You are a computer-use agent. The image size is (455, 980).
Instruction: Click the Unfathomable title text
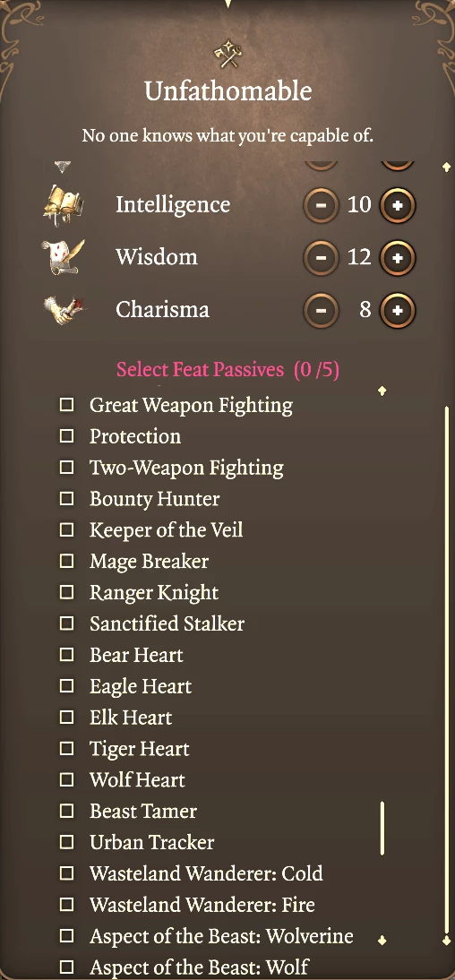pyautogui.click(x=227, y=91)
